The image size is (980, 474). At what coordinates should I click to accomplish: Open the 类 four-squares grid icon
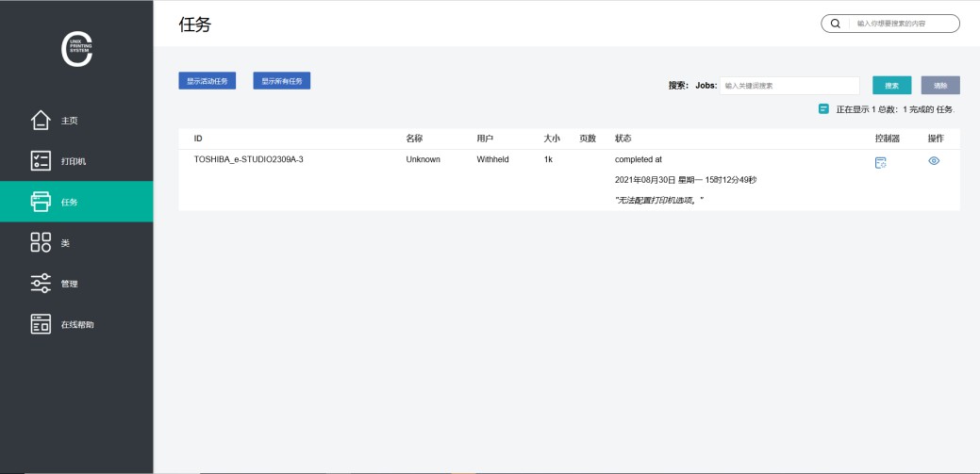coord(41,243)
